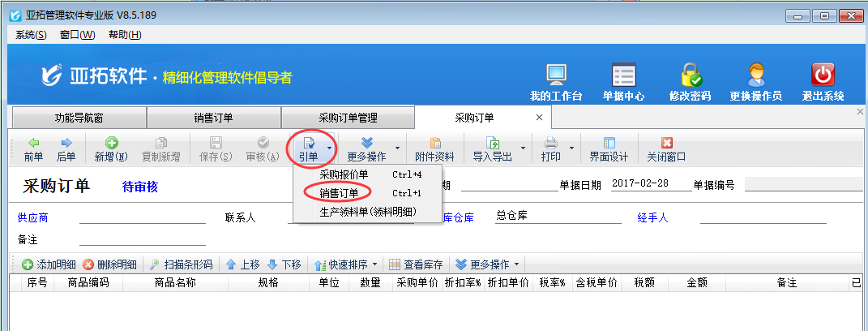868x331 pixels.
Task: Go to previous document with 前单
Action: point(33,148)
